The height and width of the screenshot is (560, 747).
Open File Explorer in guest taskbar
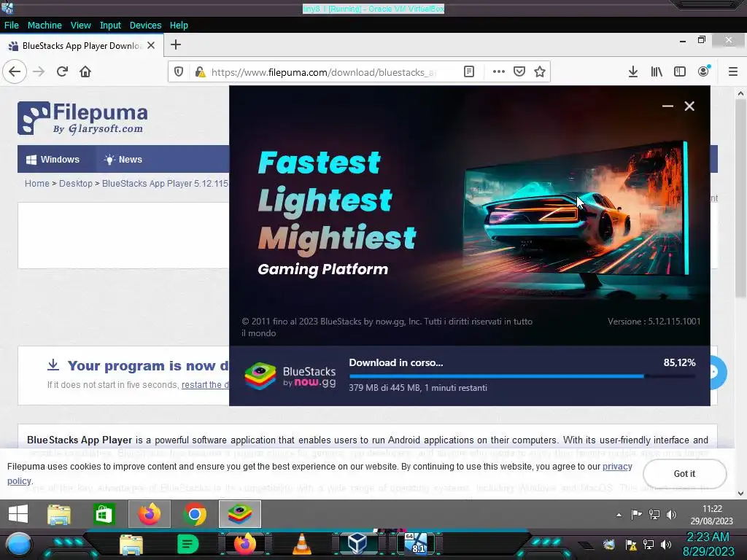click(59, 515)
